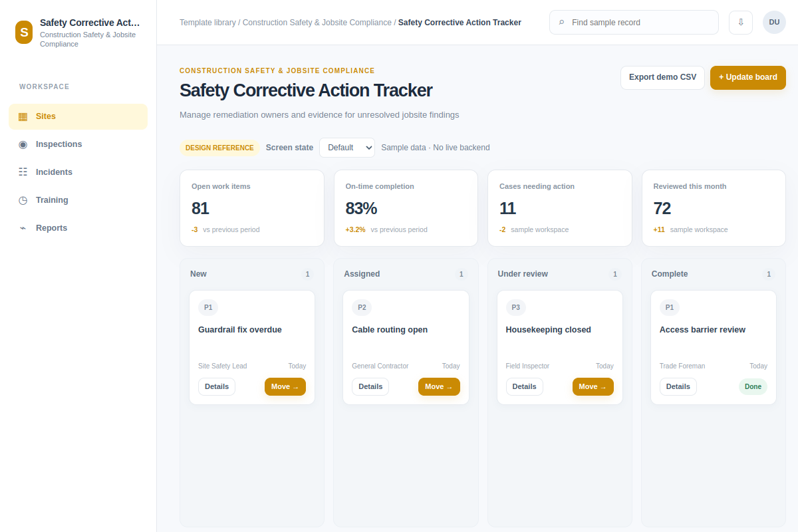Select Training in workspace menu
This screenshot has width=798, height=532.
tap(78, 200)
